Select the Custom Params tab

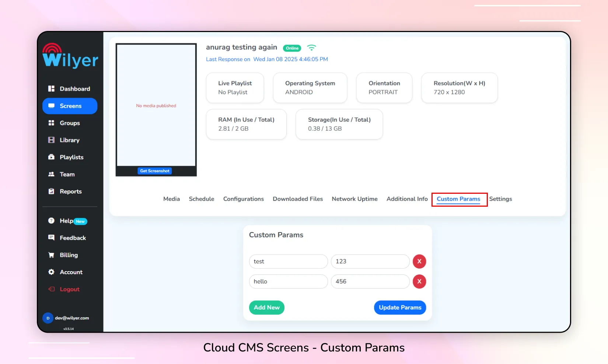(x=459, y=199)
